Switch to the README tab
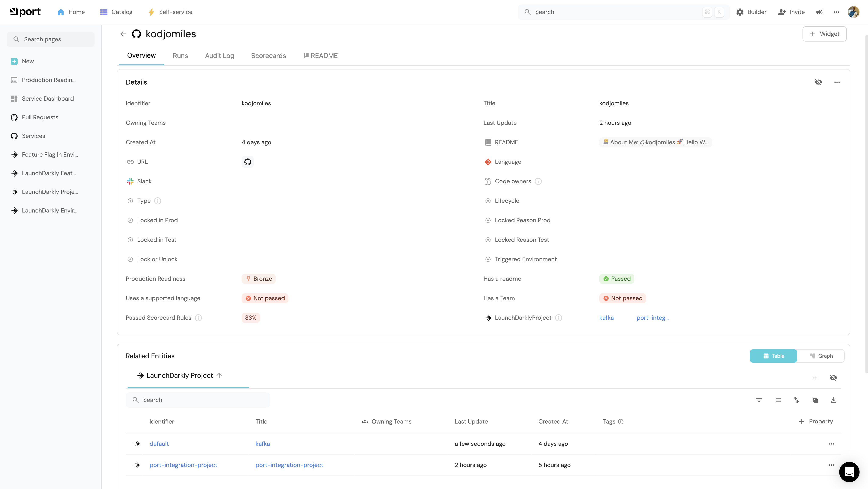868x489 pixels. pos(320,56)
